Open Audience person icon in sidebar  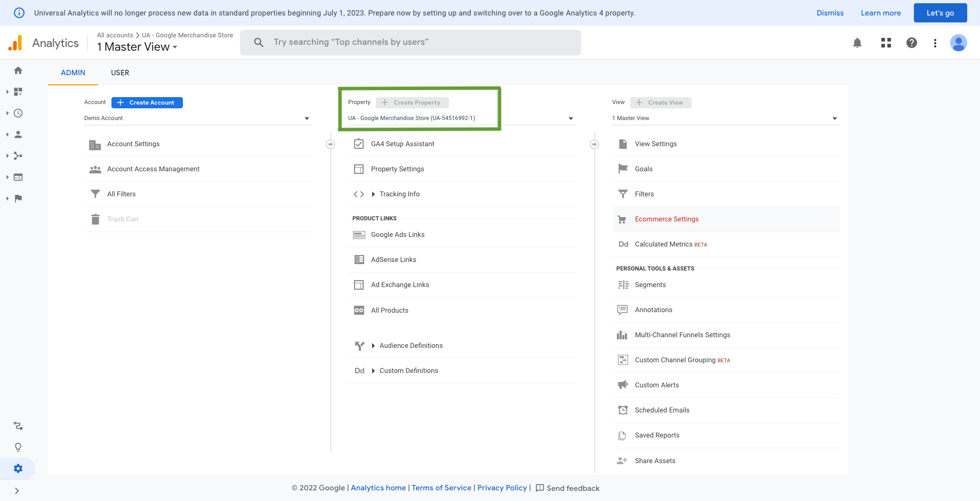[18, 134]
